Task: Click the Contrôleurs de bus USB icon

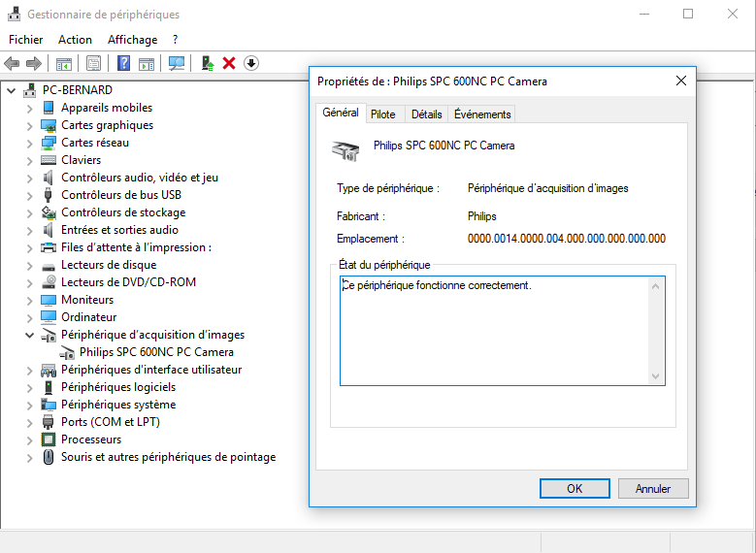Action: tap(48, 195)
